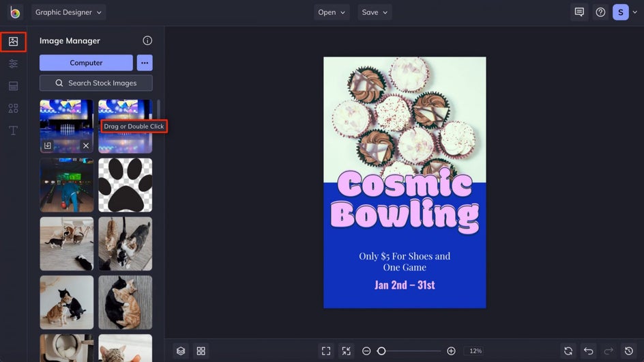Click the fit to screen icon
Viewport: 644px width, 362px height.
click(x=326, y=351)
